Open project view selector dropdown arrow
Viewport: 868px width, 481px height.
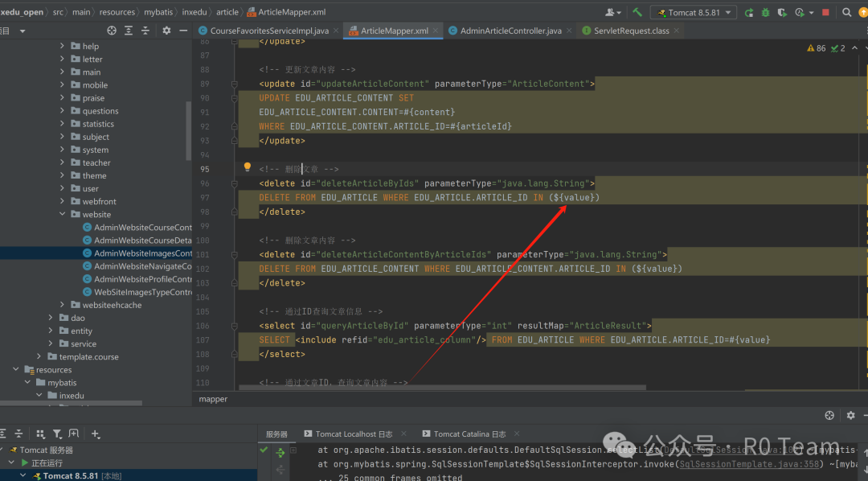point(23,31)
